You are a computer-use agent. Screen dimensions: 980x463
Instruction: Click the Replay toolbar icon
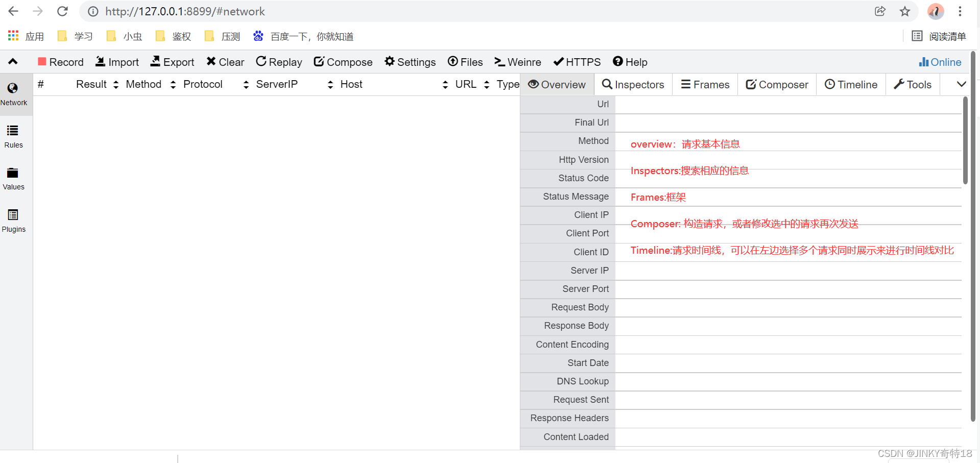tap(279, 62)
